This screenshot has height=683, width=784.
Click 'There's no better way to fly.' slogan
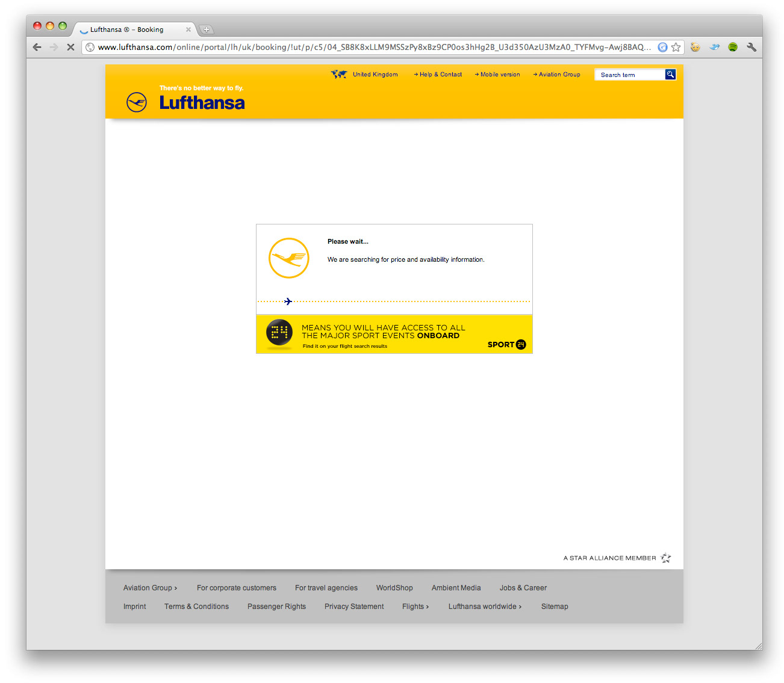(201, 88)
